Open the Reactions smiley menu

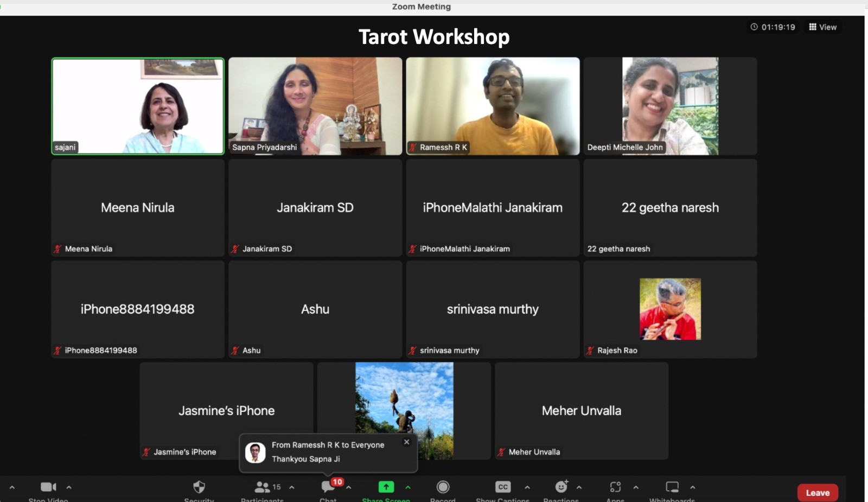click(561, 487)
